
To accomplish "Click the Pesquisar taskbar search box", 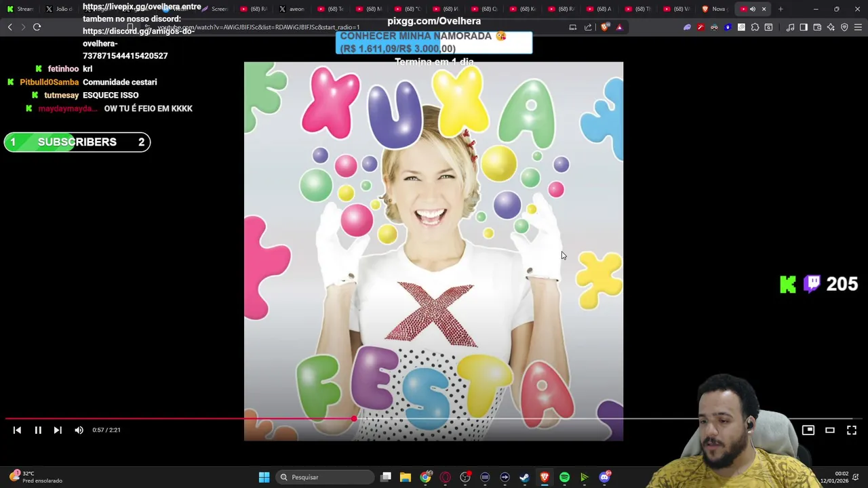I will click(324, 477).
